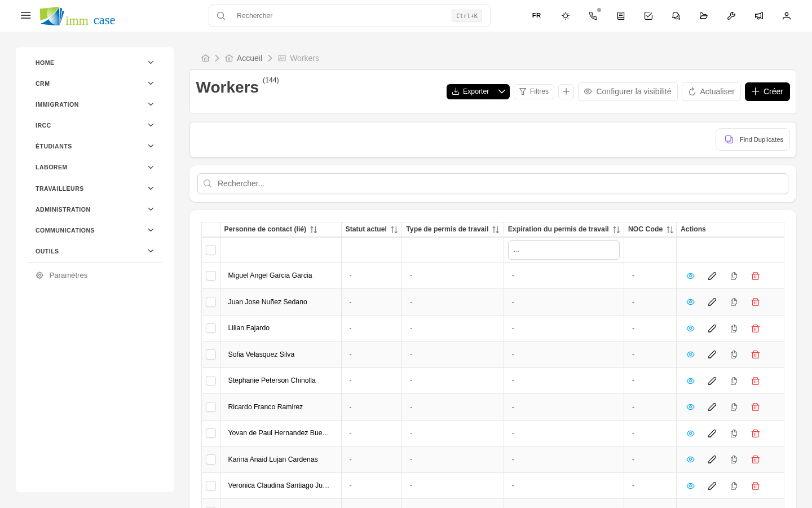Screen dimensions: 812x508
Task: Sort by Personne de contact column
Action: tap(314, 230)
